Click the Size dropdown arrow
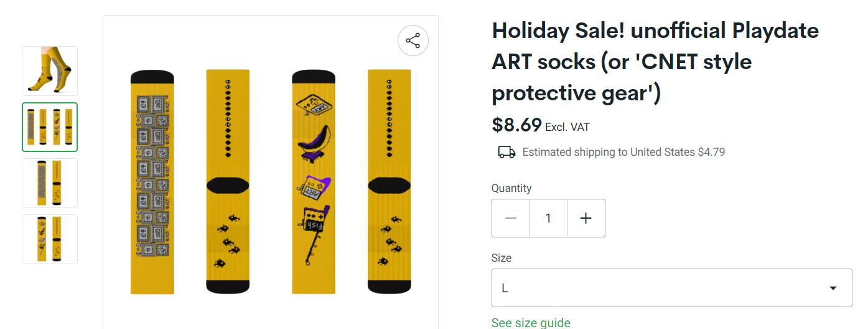The width and height of the screenshot is (868, 329). point(833,288)
